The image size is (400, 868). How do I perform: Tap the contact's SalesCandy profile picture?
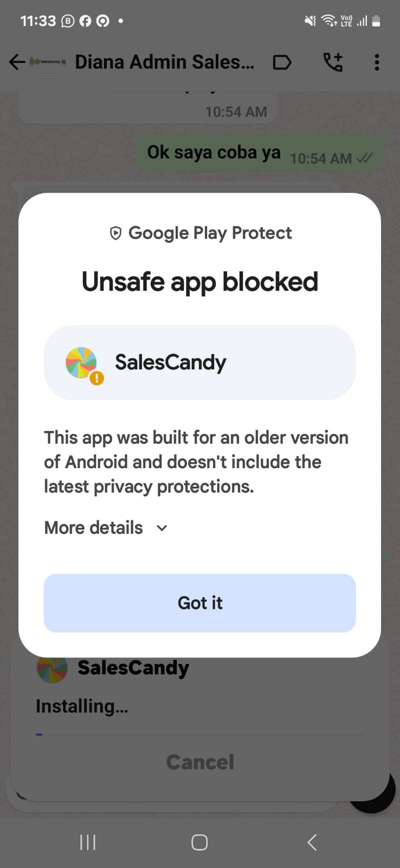click(48, 62)
